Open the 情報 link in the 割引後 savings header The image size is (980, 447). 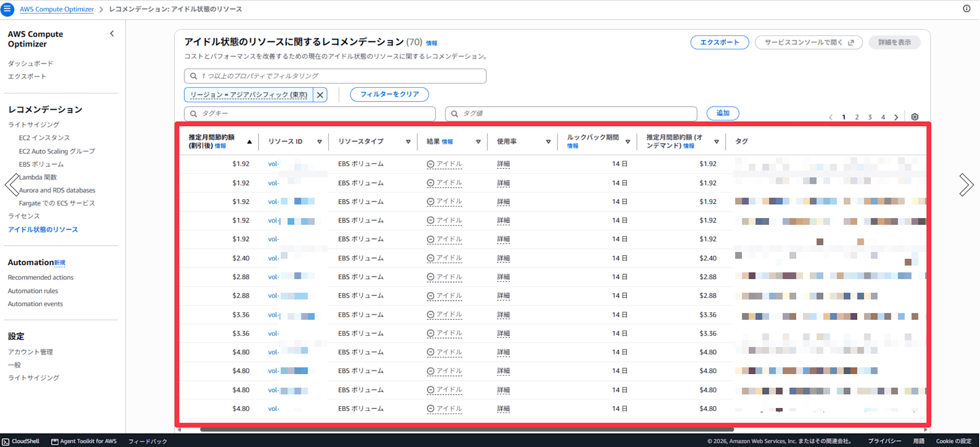click(220, 146)
